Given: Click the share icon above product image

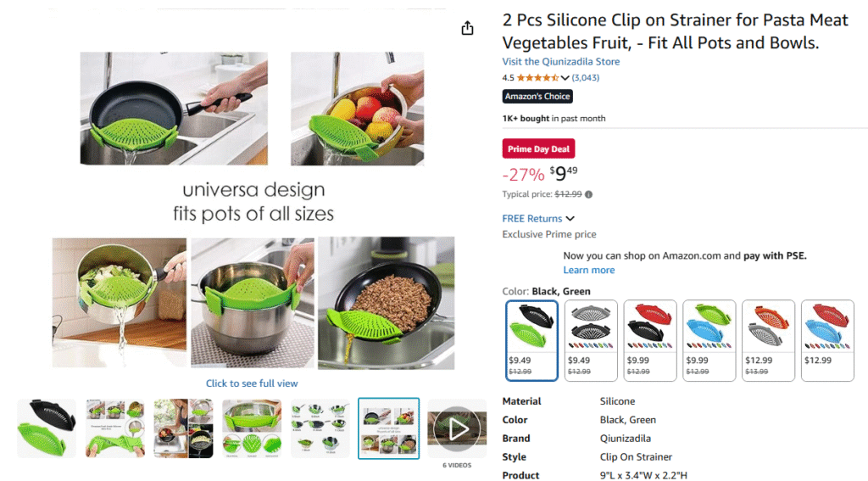Looking at the screenshot, I should point(467,28).
